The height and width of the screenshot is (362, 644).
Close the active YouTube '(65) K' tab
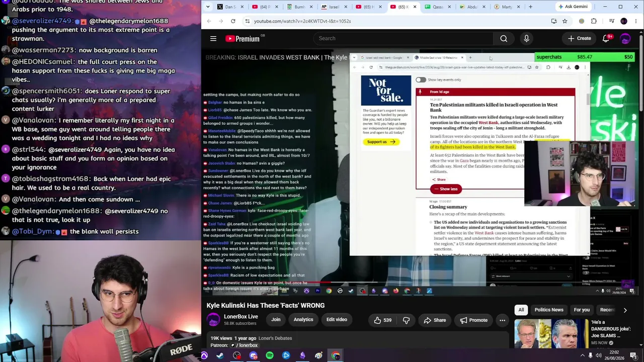pos(416,7)
